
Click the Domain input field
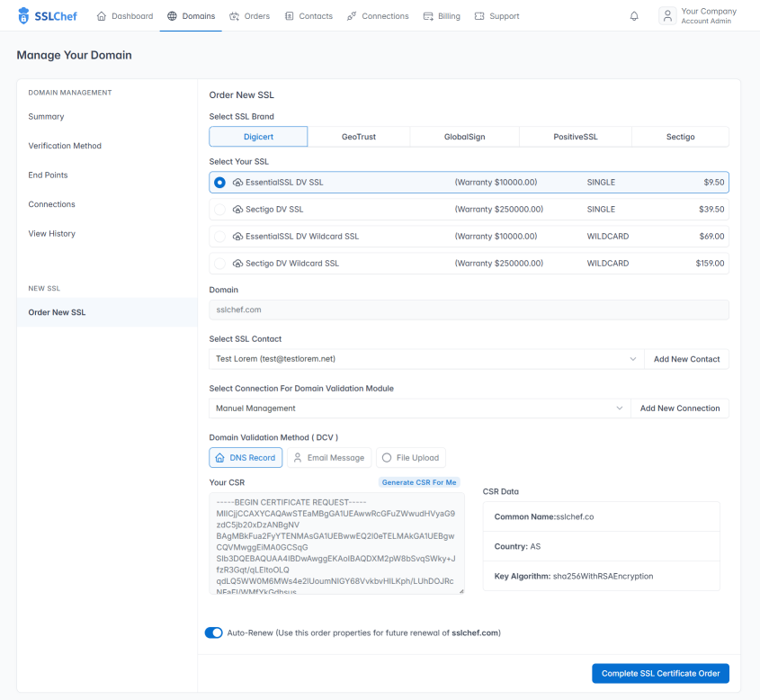pos(469,310)
